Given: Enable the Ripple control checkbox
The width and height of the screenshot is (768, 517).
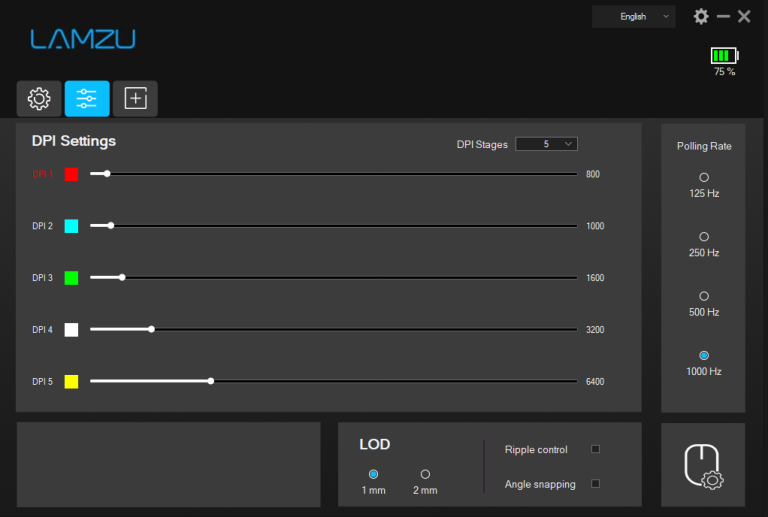Looking at the screenshot, I should click(595, 449).
